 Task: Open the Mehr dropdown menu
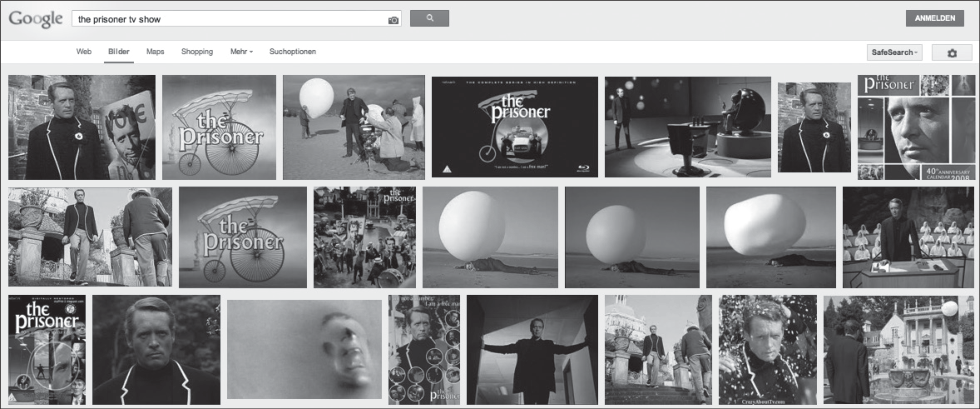coord(241,52)
